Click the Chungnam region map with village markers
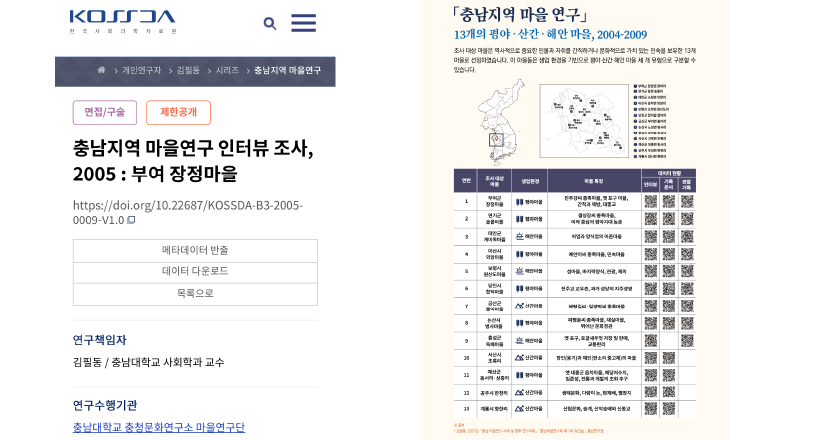Screen dimensions: 820x440 click(x=584, y=121)
